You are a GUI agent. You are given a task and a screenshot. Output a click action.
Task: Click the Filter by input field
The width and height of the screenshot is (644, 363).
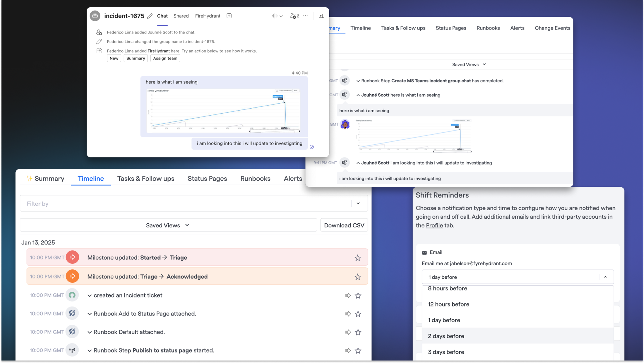tap(186, 204)
